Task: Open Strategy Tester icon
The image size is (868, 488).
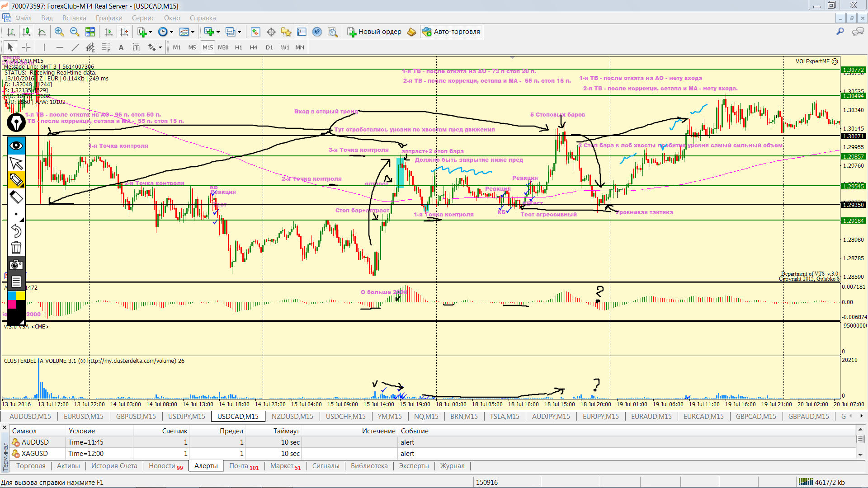Action: pyautogui.click(x=333, y=32)
